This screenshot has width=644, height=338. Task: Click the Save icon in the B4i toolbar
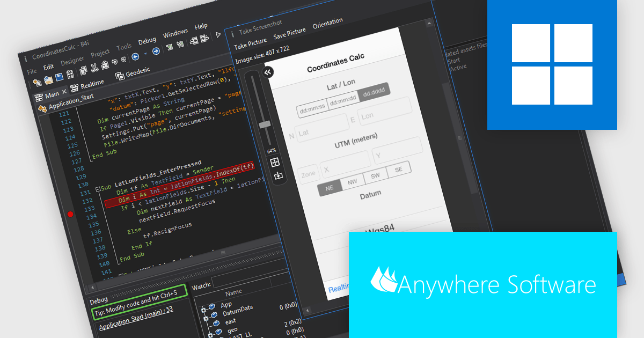[x=59, y=78]
